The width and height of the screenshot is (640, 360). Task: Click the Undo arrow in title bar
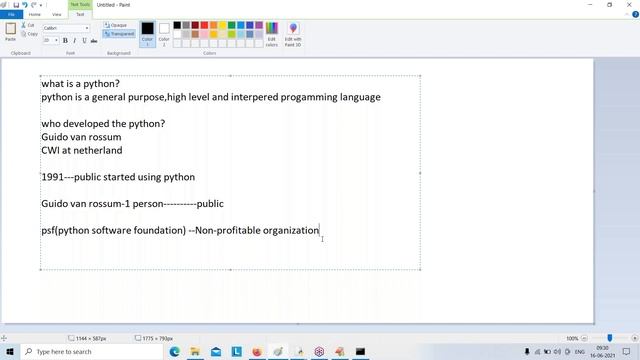point(25,5)
